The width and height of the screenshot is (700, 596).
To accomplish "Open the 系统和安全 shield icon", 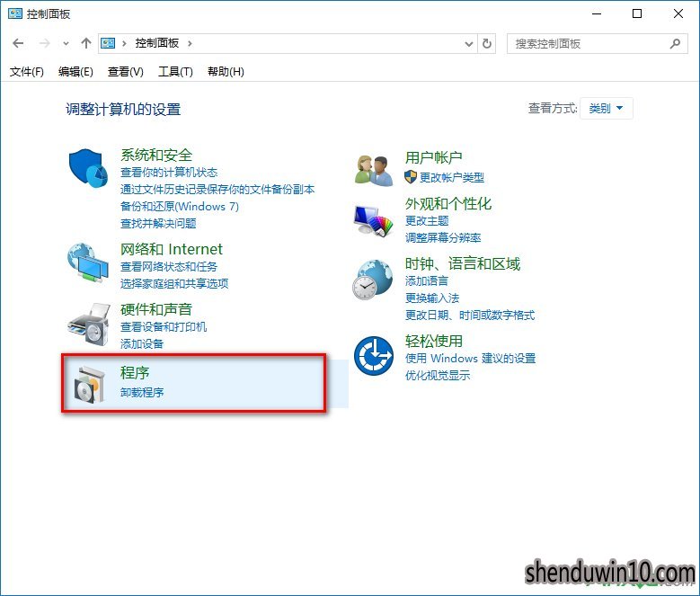I will click(x=88, y=169).
